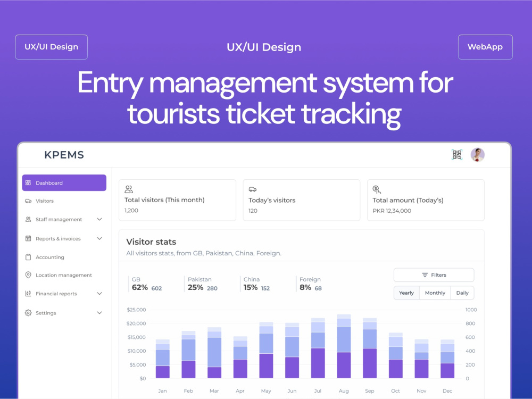Expand the Reports & invoices section
The height and width of the screenshot is (399, 532).
coord(99,238)
